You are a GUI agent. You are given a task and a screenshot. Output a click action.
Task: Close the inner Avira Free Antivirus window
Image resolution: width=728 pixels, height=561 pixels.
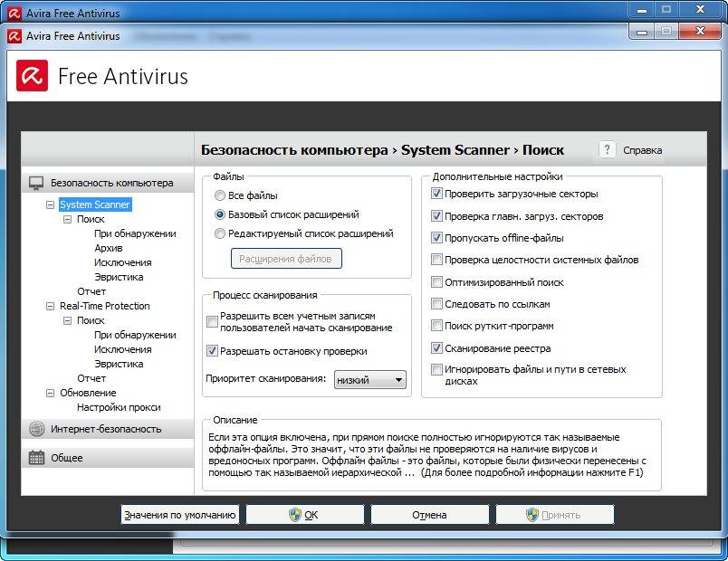[x=701, y=32]
